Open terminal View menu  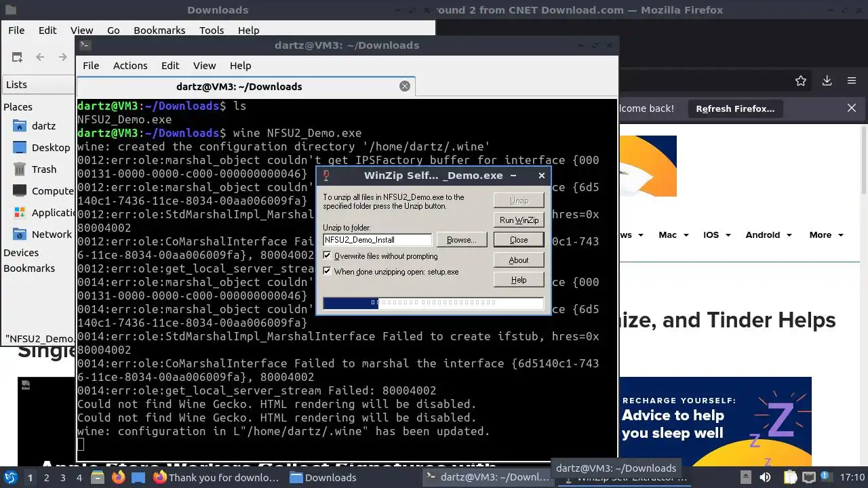coord(205,66)
